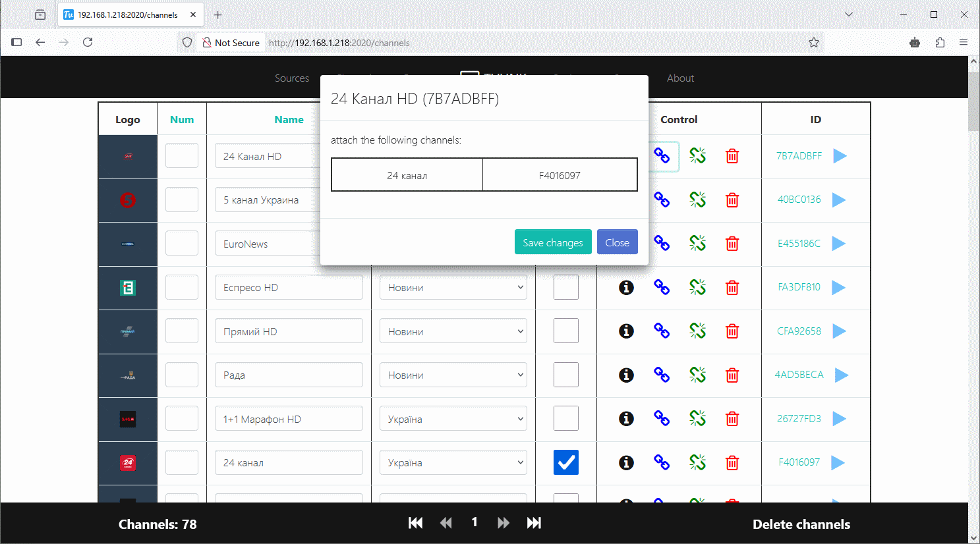This screenshot has height=544, width=980.
Task: Open the browser hamburger menu
Action: [964, 42]
